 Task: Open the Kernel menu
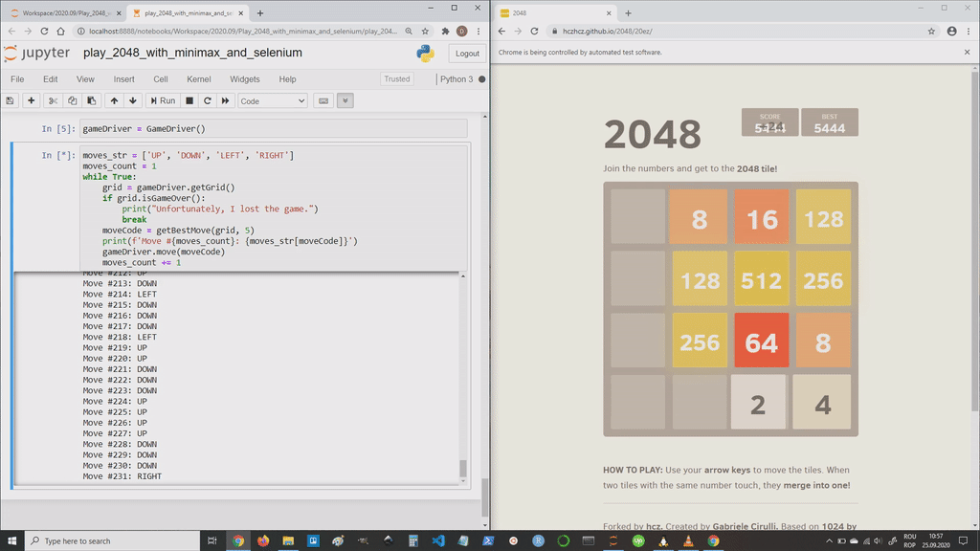click(x=199, y=79)
